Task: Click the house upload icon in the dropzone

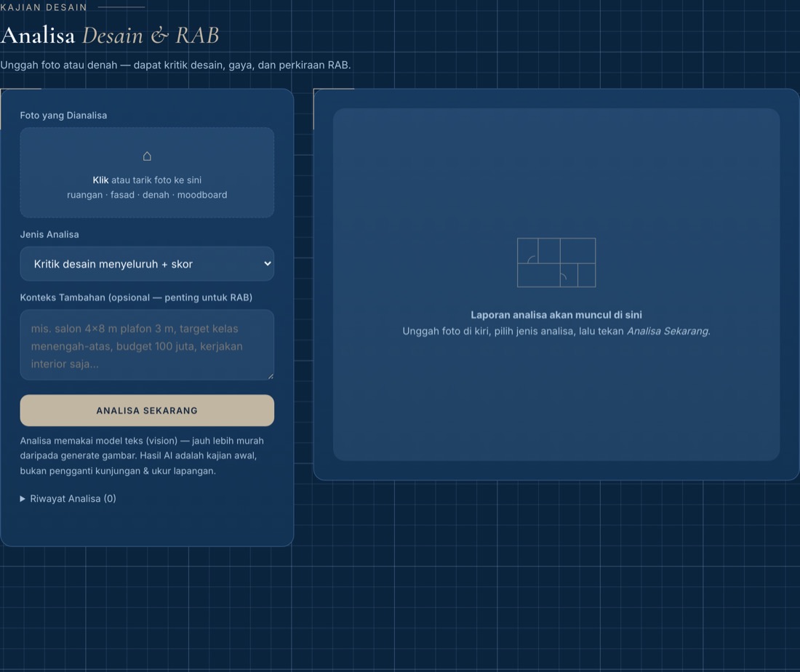Action: tap(147, 156)
